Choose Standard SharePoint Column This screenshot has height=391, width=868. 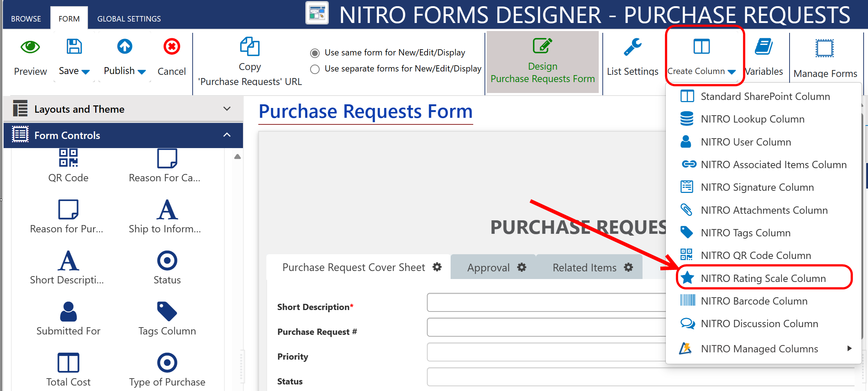(763, 96)
